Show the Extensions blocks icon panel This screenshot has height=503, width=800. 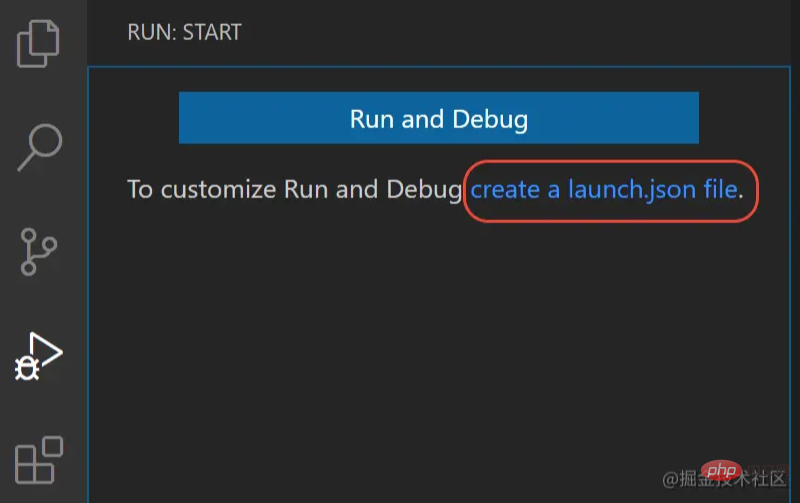pyautogui.click(x=39, y=460)
